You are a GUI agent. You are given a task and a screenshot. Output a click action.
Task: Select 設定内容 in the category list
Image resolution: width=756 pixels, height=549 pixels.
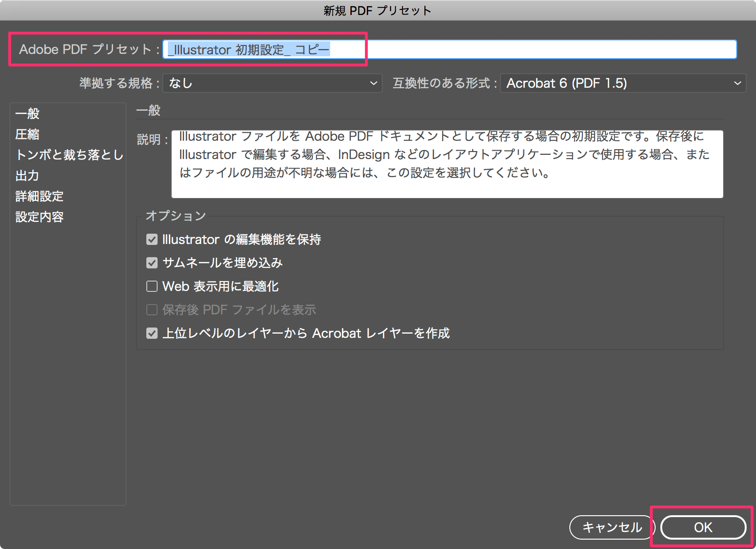(39, 217)
